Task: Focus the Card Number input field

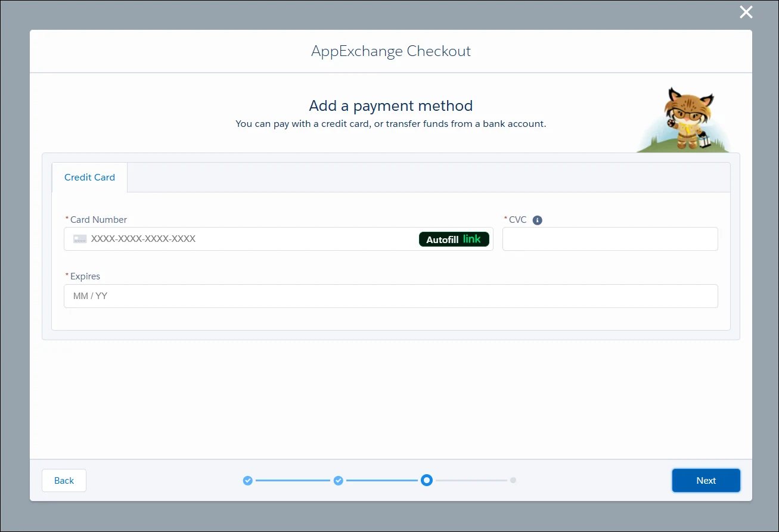Action: tap(278, 239)
